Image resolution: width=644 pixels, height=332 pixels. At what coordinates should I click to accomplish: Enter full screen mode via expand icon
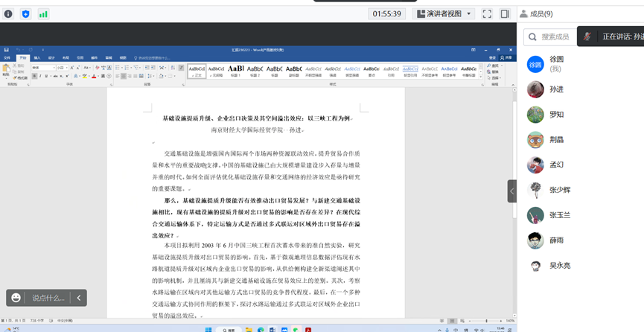[487, 13]
